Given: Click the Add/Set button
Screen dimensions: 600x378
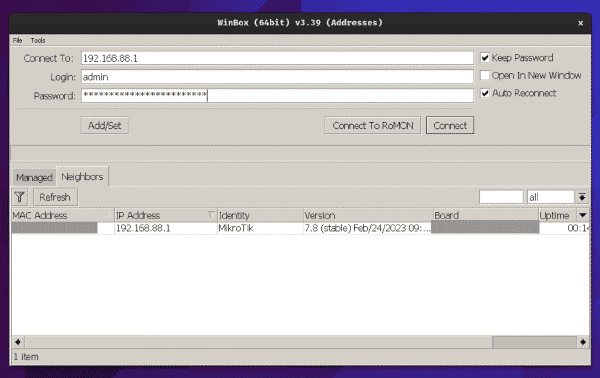Looking at the screenshot, I should pos(104,125).
